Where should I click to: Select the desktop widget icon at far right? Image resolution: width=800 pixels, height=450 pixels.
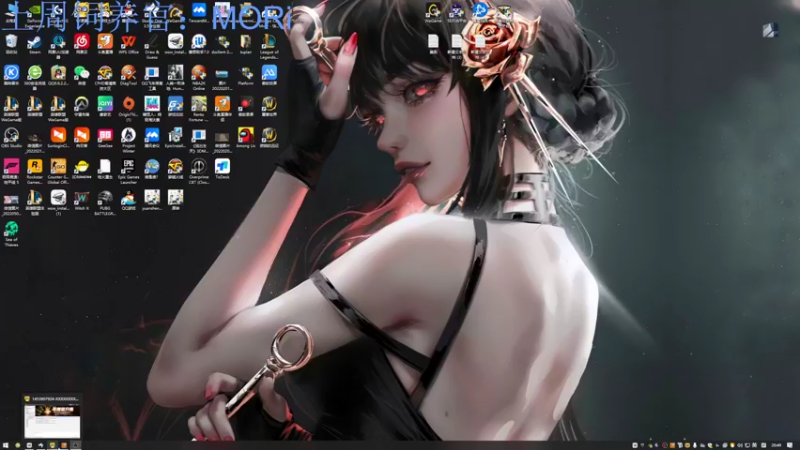tap(770, 30)
